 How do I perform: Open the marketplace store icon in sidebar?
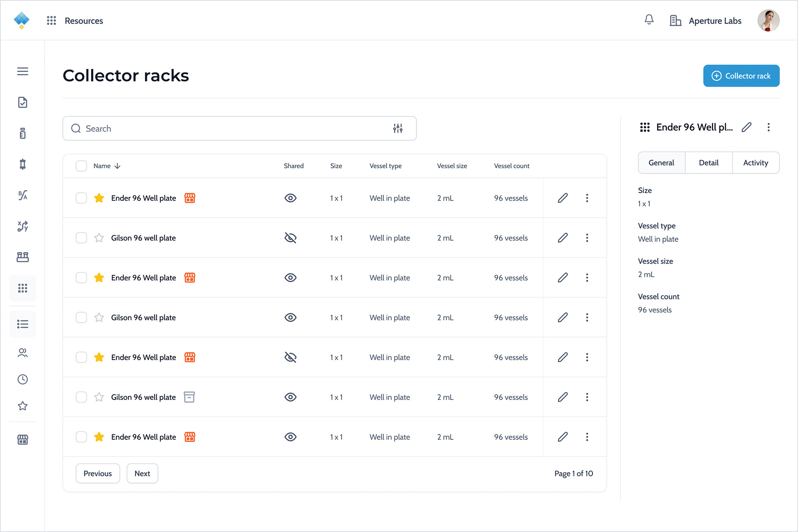(x=23, y=439)
